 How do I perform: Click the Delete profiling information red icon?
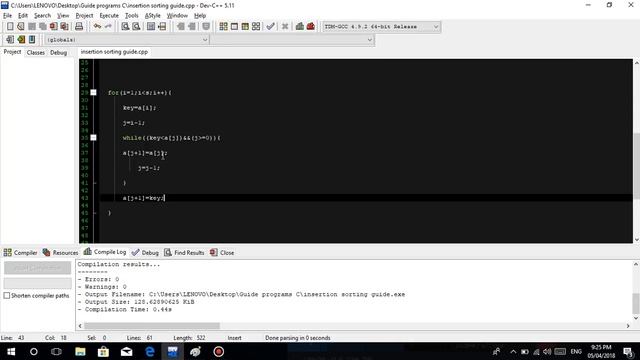click(311, 27)
